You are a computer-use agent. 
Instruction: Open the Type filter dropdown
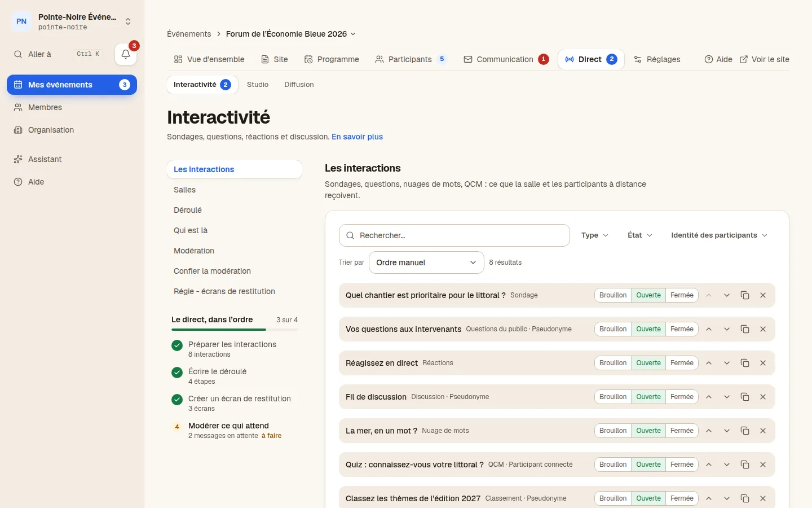[595, 235]
